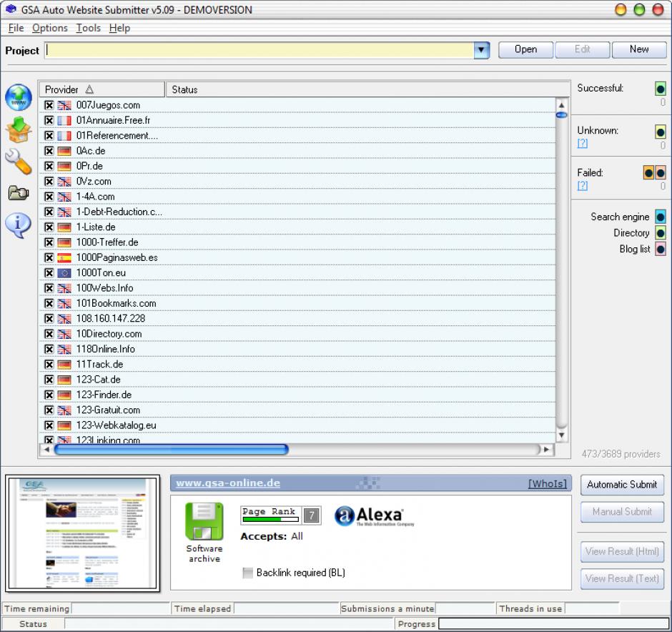Toggle checkbox for 007Juegos.com
The height and width of the screenshot is (632, 672).
tap(49, 105)
